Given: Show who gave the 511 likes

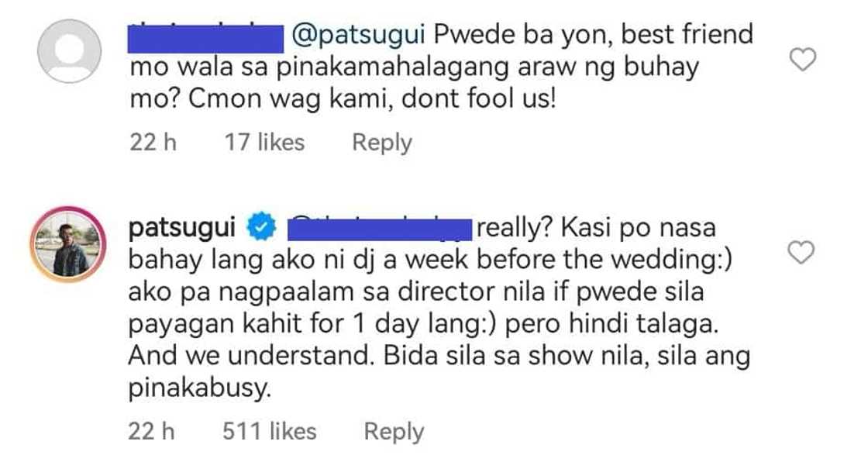Looking at the screenshot, I should tap(270, 431).
